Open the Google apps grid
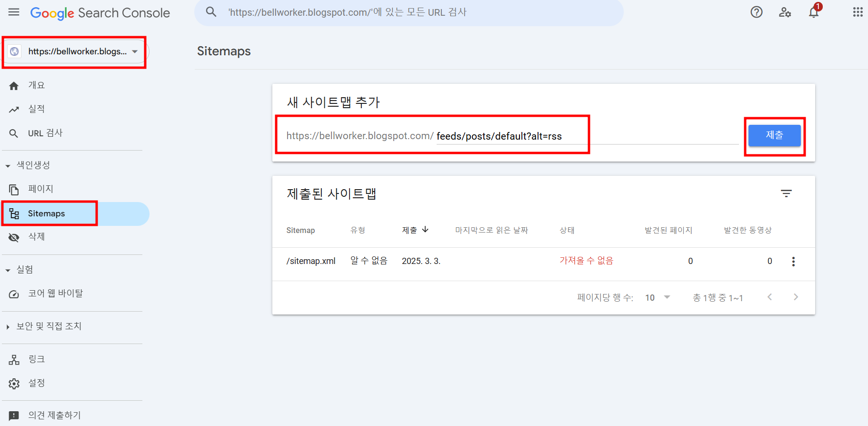The height and width of the screenshot is (426, 868). (x=858, y=12)
